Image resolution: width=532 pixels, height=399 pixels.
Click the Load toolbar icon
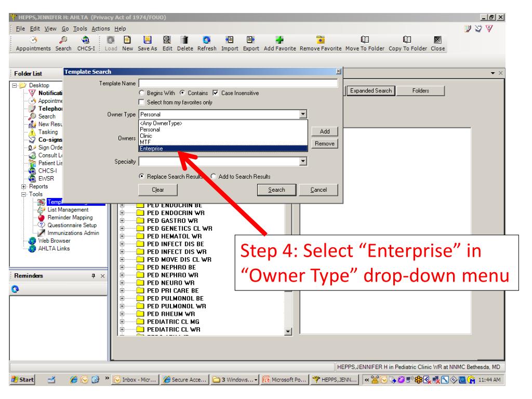(x=111, y=44)
